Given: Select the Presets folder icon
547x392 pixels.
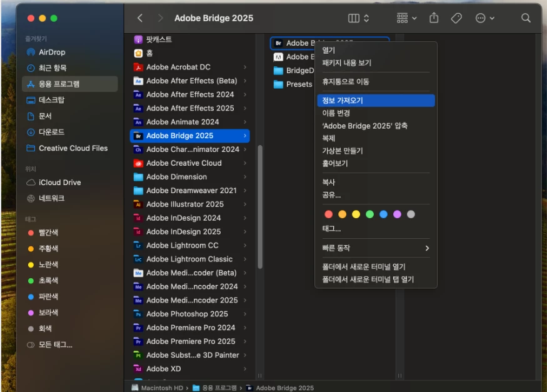Looking at the screenshot, I should [278, 84].
